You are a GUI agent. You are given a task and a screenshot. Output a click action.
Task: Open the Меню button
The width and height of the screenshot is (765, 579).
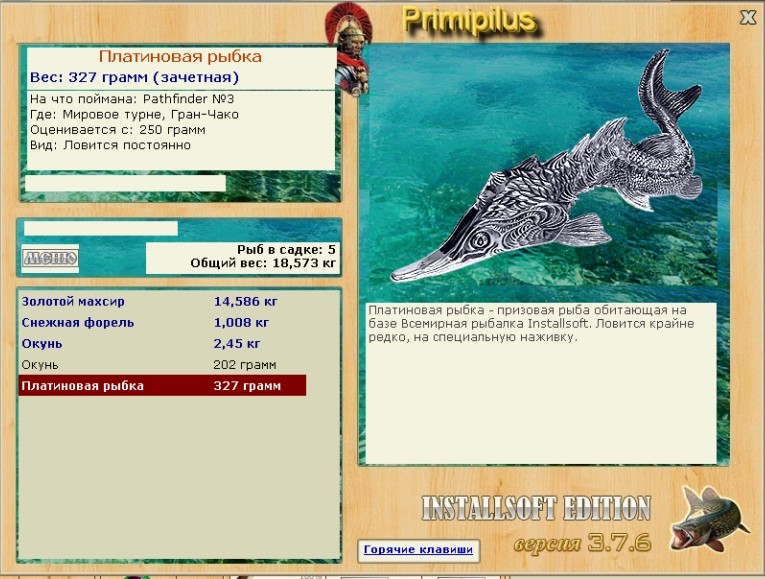[x=50, y=258]
